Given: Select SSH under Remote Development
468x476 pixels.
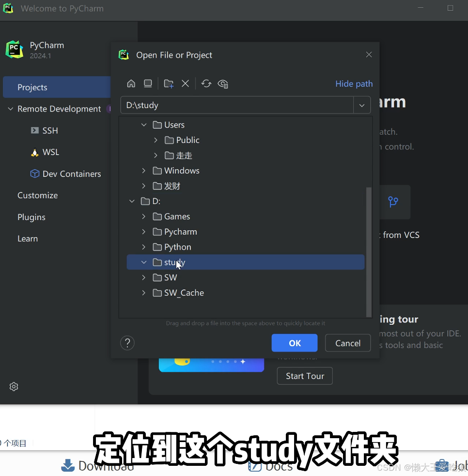Looking at the screenshot, I should (x=50, y=130).
